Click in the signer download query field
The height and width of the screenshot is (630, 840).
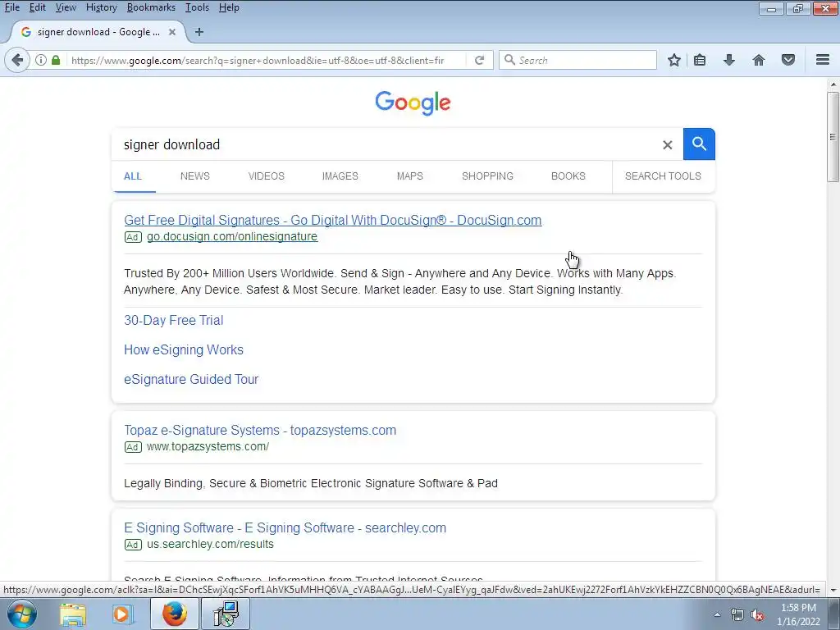click(386, 144)
